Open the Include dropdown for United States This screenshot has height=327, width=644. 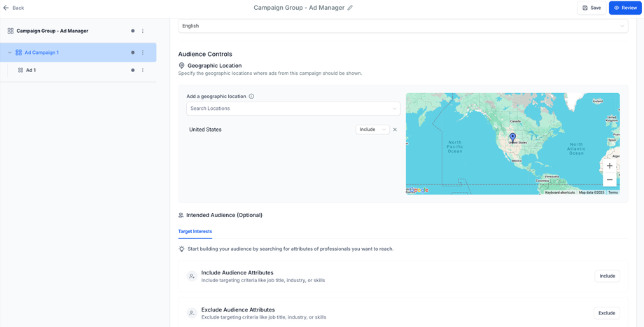click(x=372, y=130)
